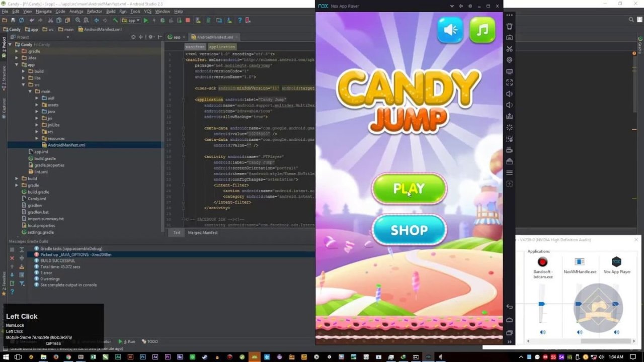Image resolution: width=644 pixels, height=362 pixels.
Task: Click the Debug app toolbar icon
Action: click(x=163, y=20)
